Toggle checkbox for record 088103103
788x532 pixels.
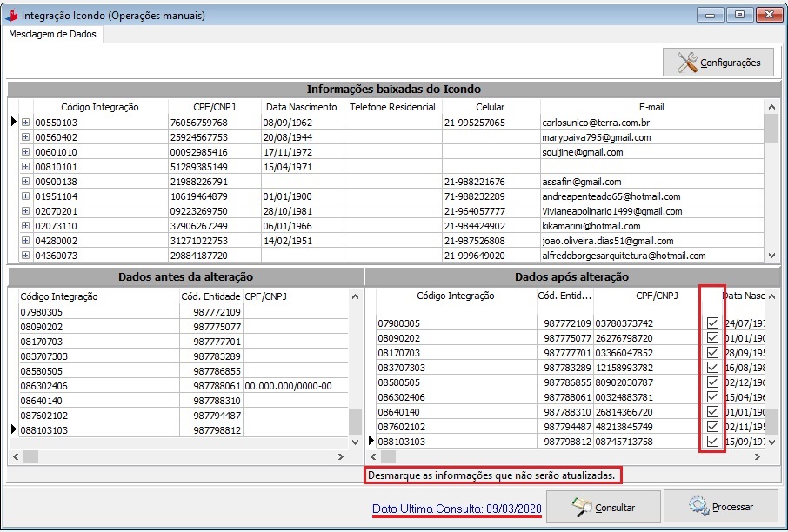pyautogui.click(x=712, y=442)
